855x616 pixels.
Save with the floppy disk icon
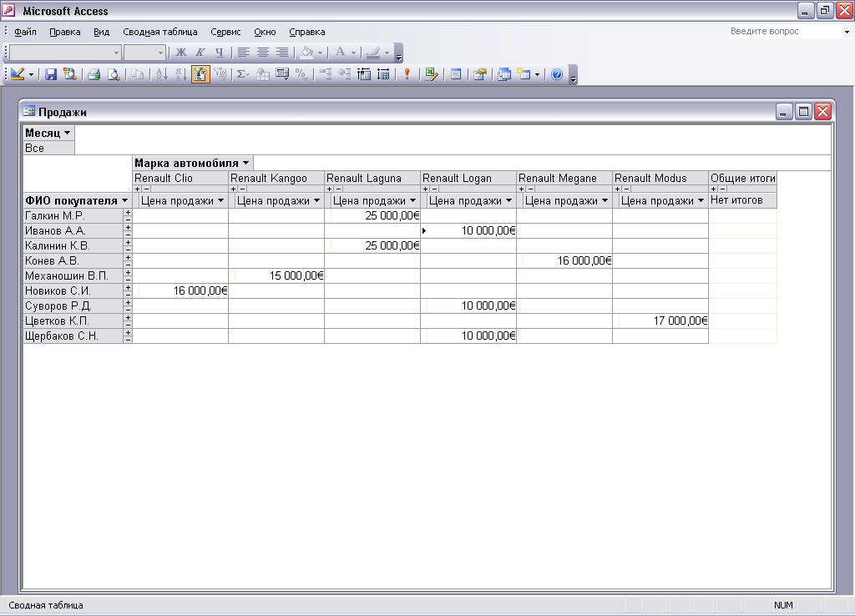(51, 74)
